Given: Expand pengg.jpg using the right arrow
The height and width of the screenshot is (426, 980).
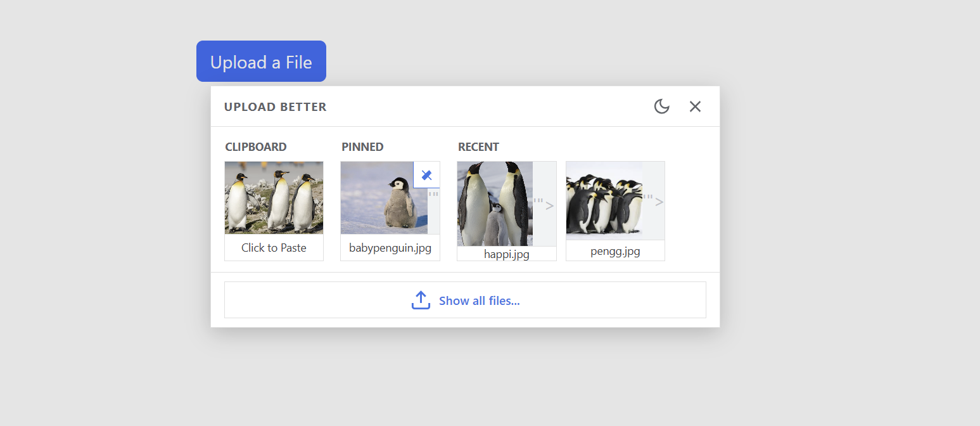Looking at the screenshot, I should pos(659,201).
